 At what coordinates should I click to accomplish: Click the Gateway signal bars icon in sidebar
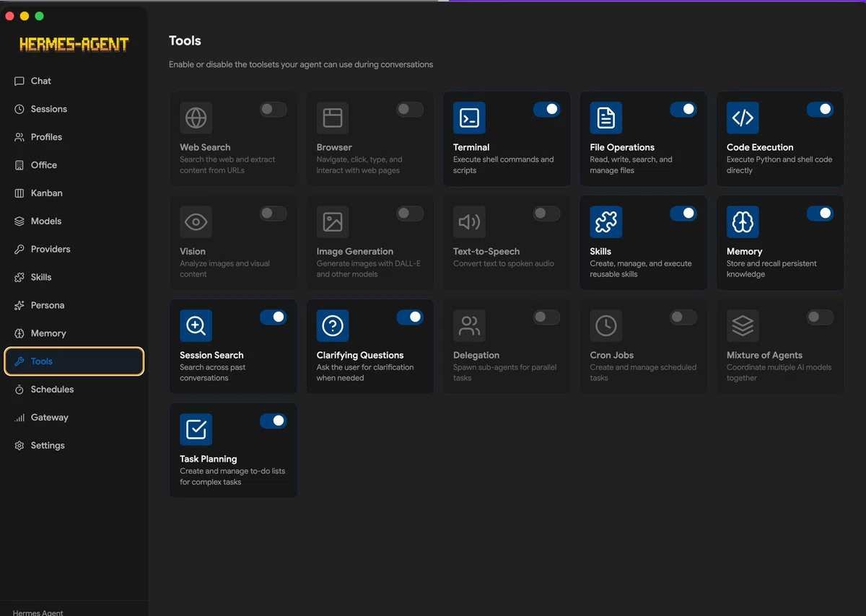click(19, 418)
